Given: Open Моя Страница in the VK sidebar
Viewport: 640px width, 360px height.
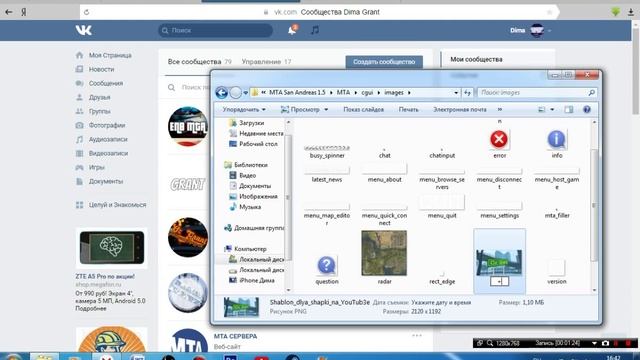Looking at the screenshot, I should pyautogui.click(x=110, y=55).
